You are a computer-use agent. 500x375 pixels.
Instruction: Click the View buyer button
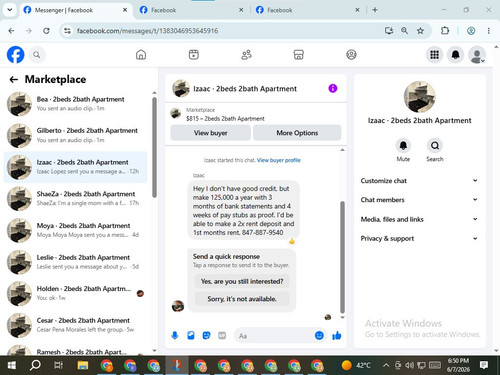[x=210, y=133]
